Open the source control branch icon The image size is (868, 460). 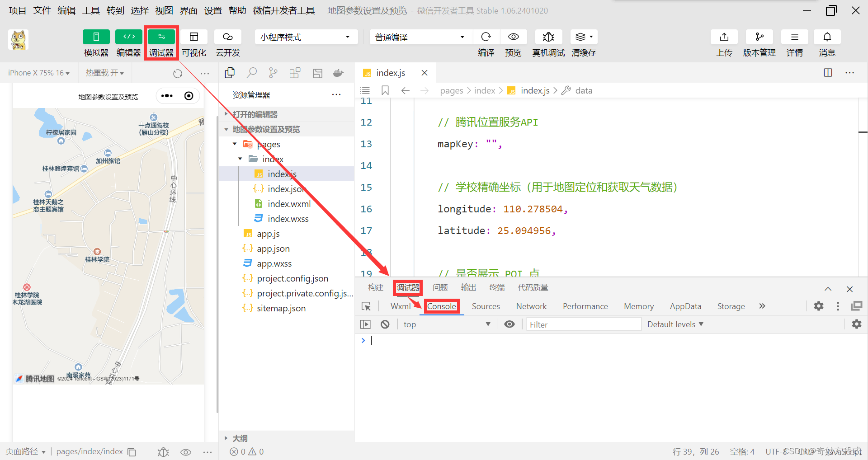(x=274, y=73)
